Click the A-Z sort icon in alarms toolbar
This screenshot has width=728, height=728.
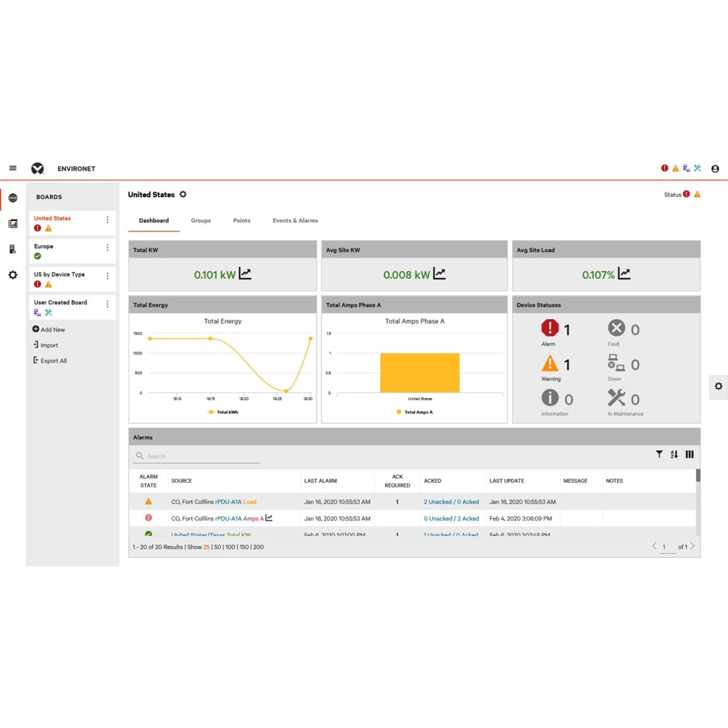[674, 454]
